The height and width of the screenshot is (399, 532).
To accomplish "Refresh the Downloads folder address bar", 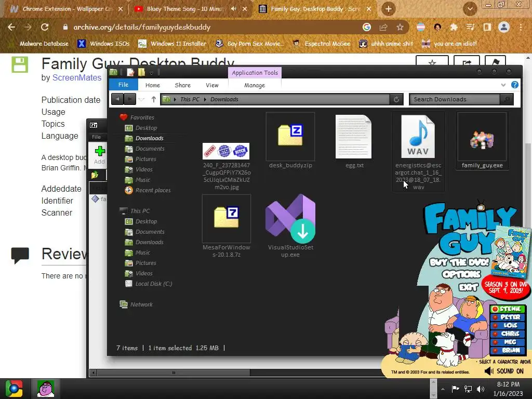I will pyautogui.click(x=396, y=99).
